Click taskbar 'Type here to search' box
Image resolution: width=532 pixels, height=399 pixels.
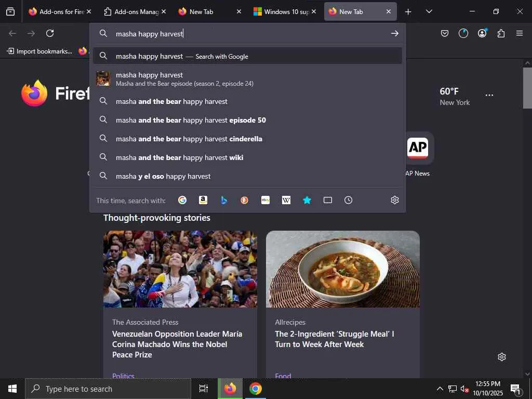click(108, 389)
